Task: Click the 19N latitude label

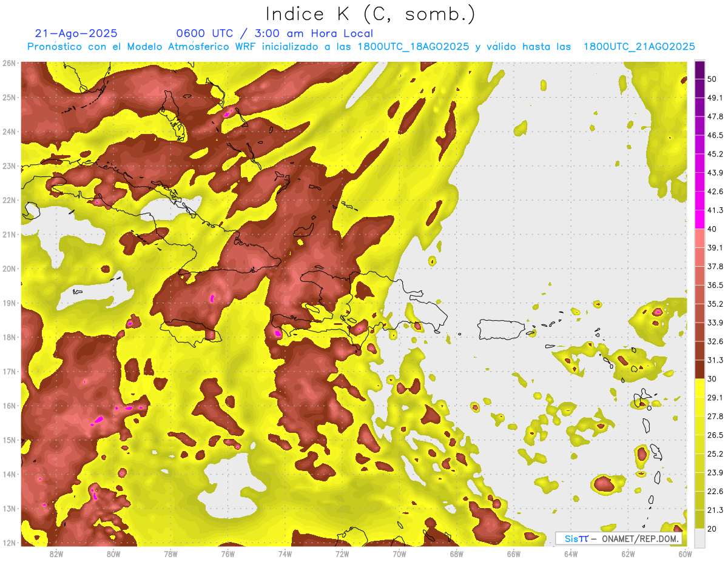Action: point(9,303)
